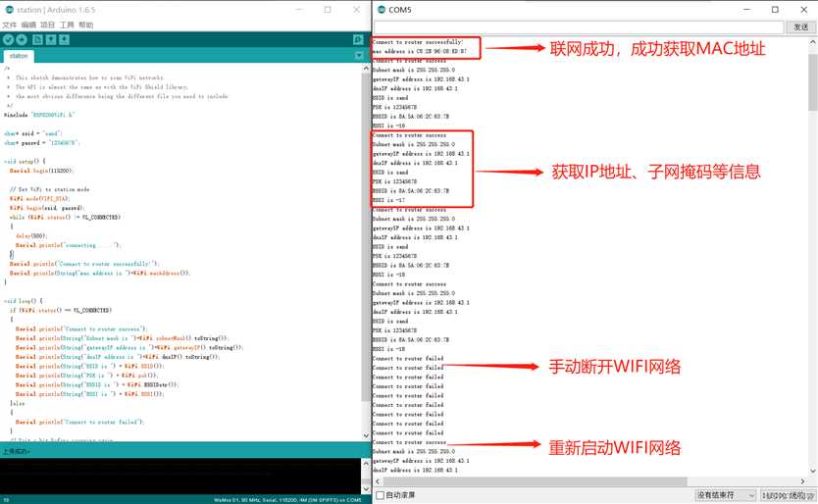Select the station sketch tab

(x=19, y=56)
